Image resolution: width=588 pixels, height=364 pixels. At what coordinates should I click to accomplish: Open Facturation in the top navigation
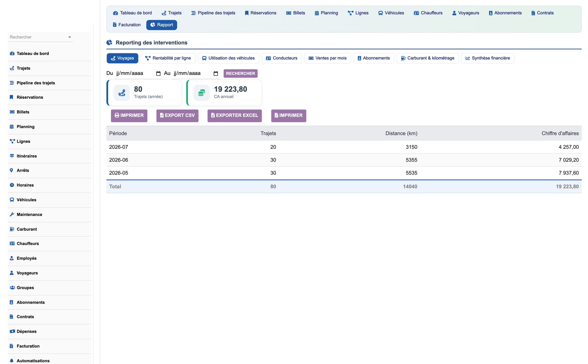(x=127, y=25)
